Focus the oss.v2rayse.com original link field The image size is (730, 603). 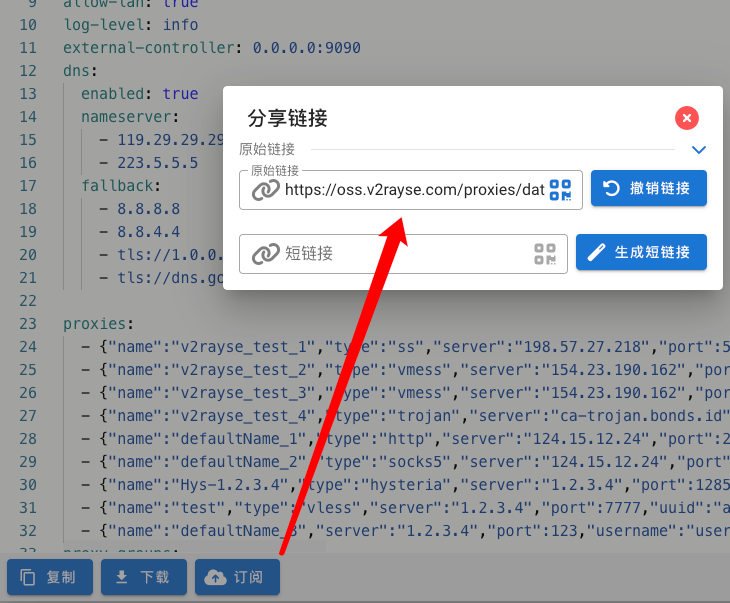pyautogui.click(x=413, y=190)
